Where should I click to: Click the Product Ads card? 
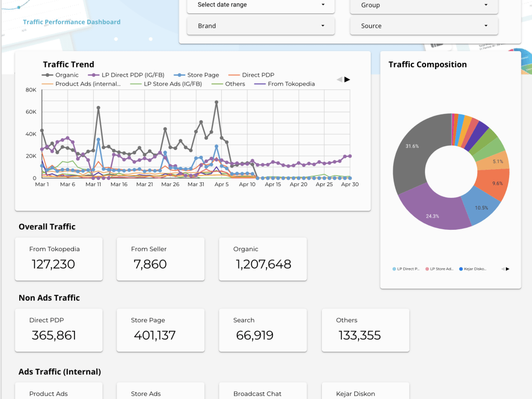(x=59, y=391)
